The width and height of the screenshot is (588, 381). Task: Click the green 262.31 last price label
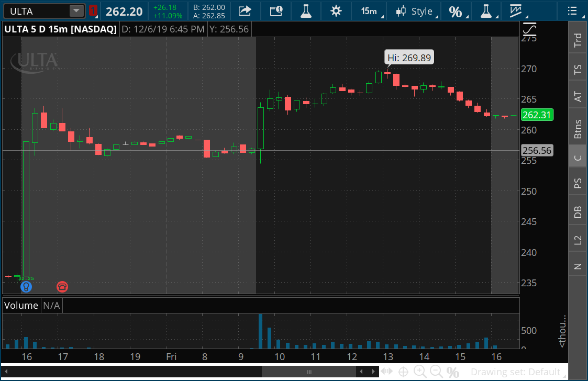pos(537,115)
